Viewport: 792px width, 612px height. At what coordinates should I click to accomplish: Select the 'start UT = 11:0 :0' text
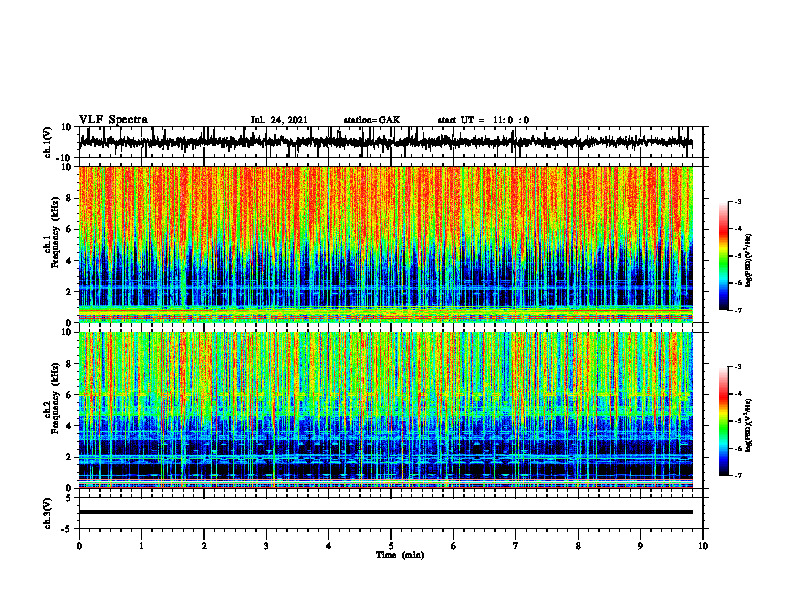tap(483, 120)
